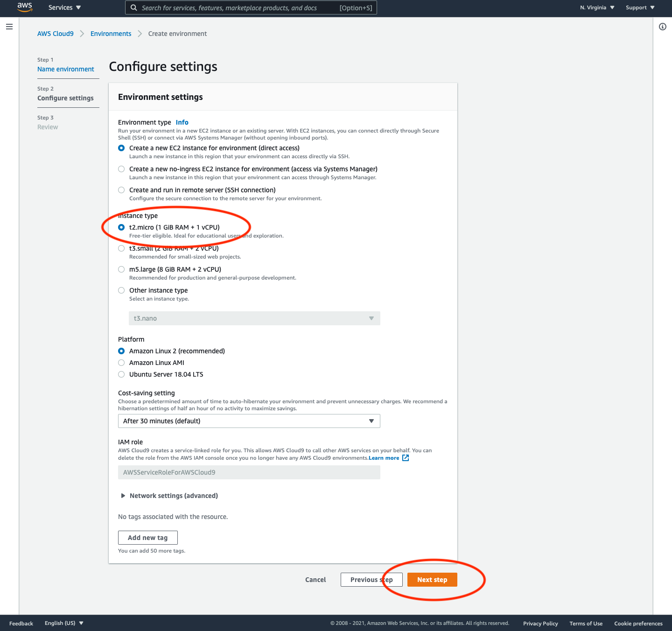
Task: Click the AWS services search field
Action: [x=251, y=7]
